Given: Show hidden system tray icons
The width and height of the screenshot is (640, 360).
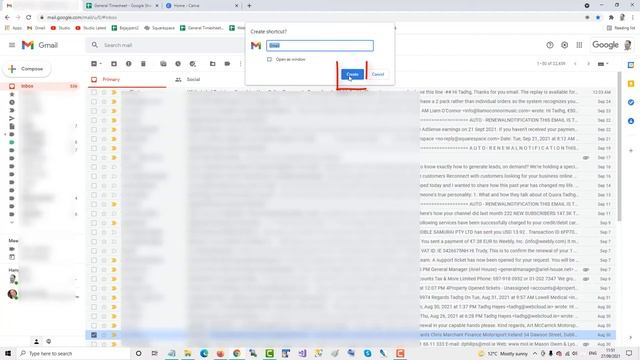Looking at the screenshot, I should coord(535,353).
